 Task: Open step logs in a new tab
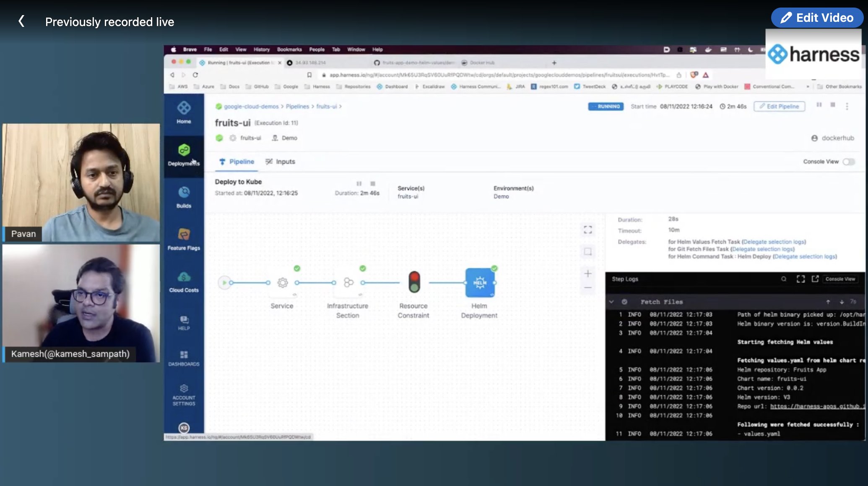[x=815, y=279]
